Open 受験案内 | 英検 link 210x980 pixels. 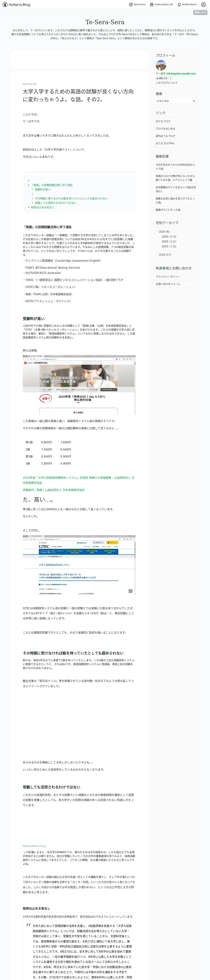point(54,490)
